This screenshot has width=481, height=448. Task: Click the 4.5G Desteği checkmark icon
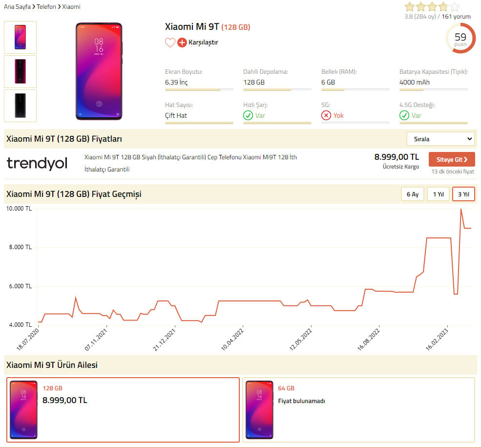point(404,115)
